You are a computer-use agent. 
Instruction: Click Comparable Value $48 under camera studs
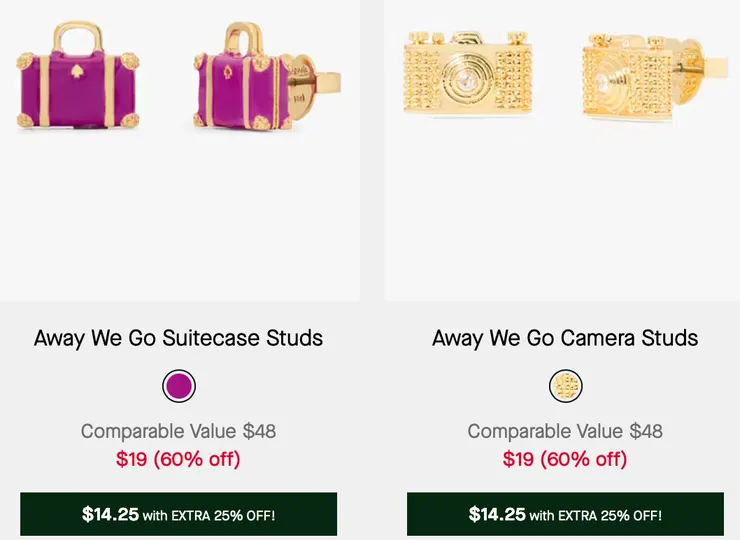click(x=565, y=431)
